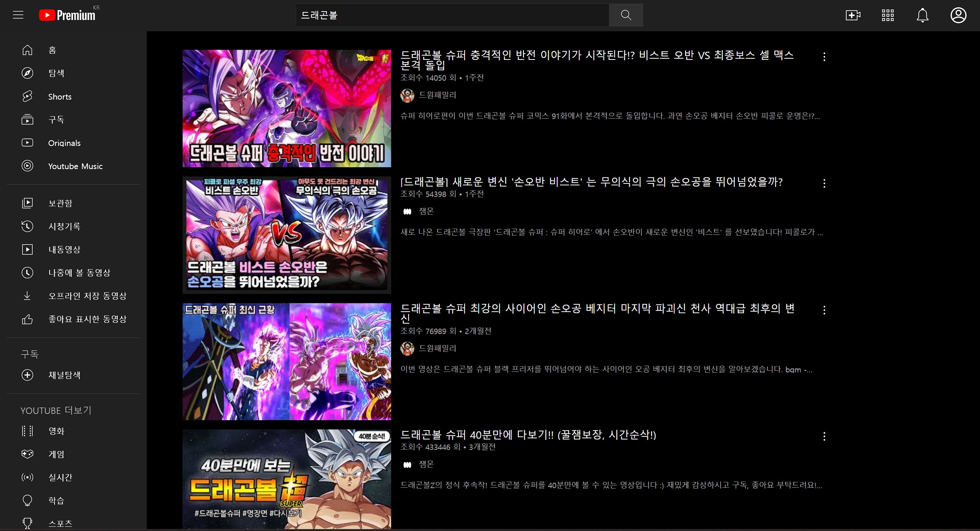This screenshot has width=980, height=531.
Task: Open 탐색 explore in sidebar
Action: tap(56, 73)
